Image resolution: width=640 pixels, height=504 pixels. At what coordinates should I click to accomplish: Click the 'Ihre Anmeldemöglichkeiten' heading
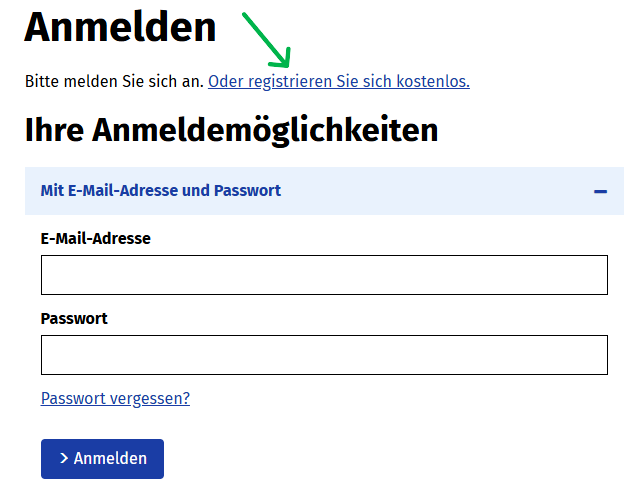(x=231, y=130)
